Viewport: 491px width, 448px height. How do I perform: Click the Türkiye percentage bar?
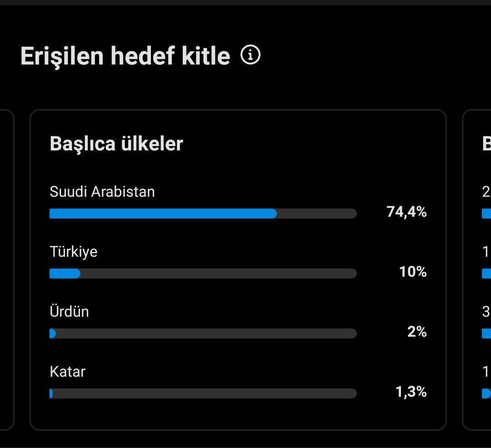click(x=203, y=274)
